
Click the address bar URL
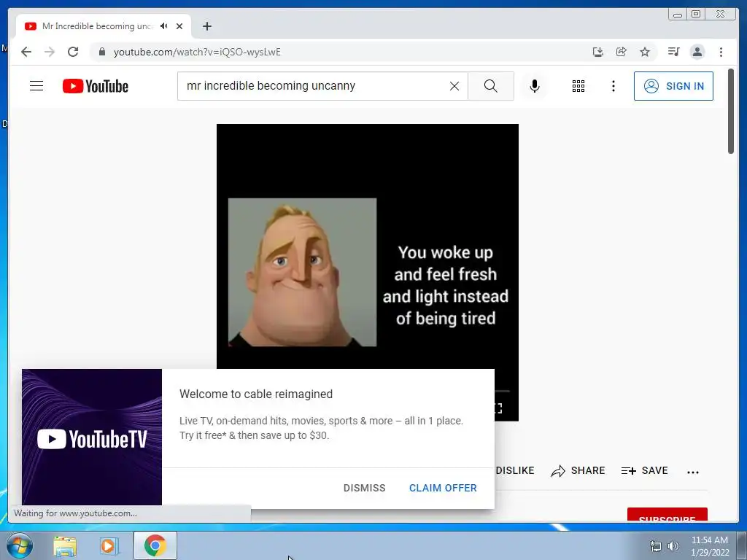pos(197,52)
